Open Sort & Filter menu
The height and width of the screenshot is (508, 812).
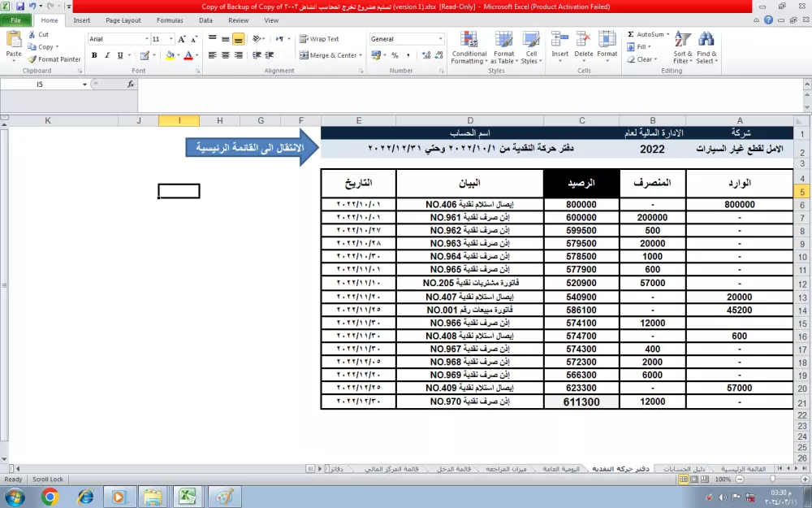(x=683, y=48)
